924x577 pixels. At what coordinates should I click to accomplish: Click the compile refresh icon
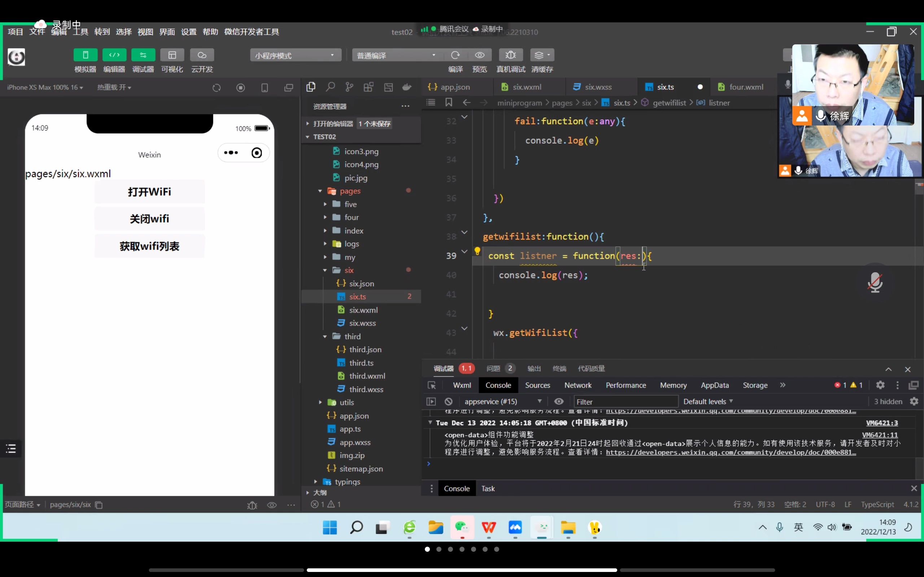pos(455,55)
